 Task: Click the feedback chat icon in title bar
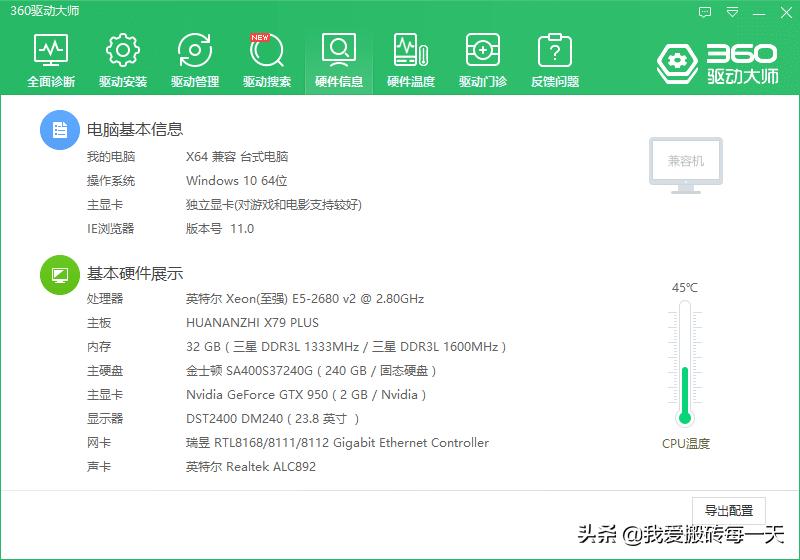point(705,12)
